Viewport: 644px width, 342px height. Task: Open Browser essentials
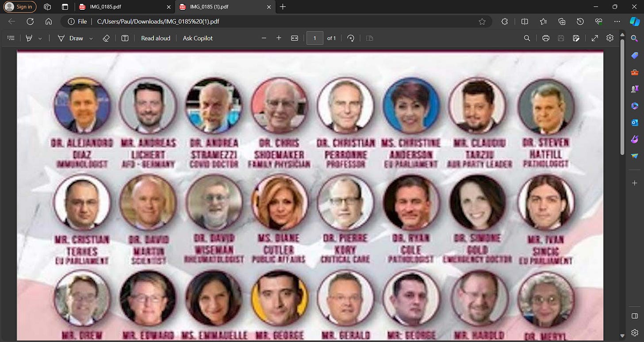point(599,21)
